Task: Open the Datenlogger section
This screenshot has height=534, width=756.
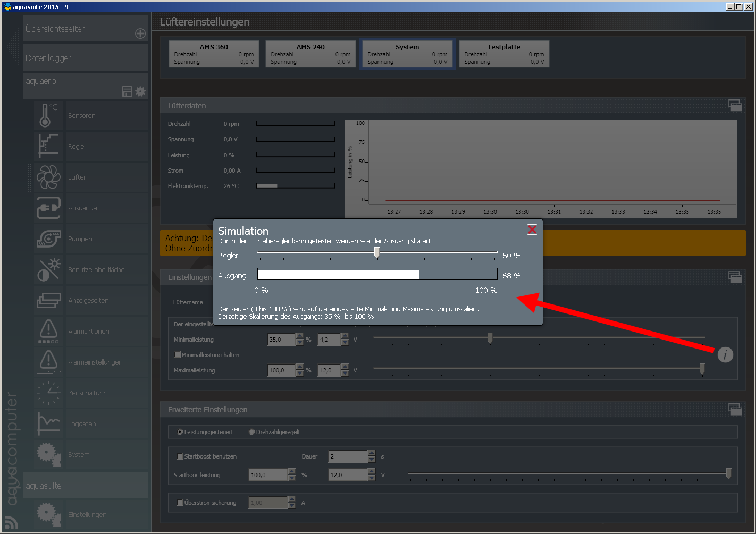Action: pyautogui.click(x=85, y=58)
